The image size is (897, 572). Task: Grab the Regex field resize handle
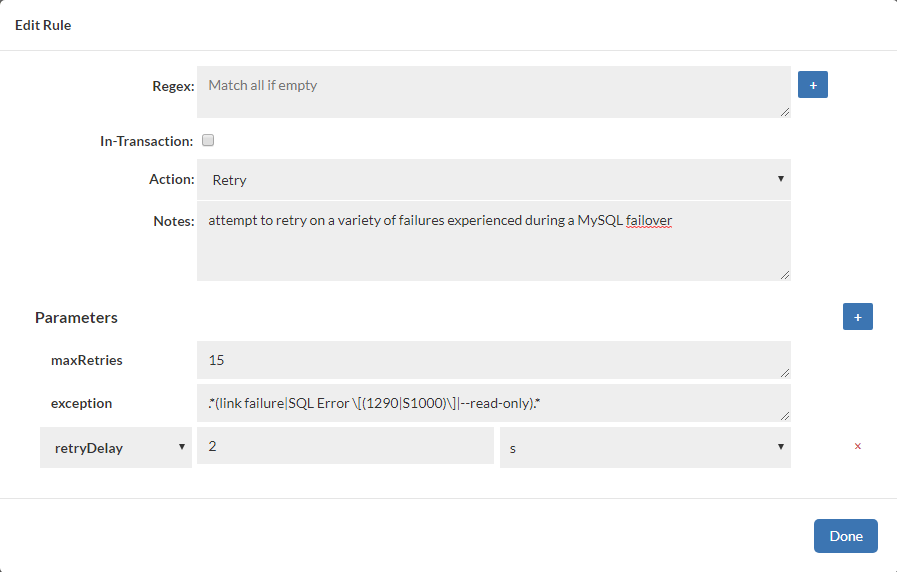(785, 112)
